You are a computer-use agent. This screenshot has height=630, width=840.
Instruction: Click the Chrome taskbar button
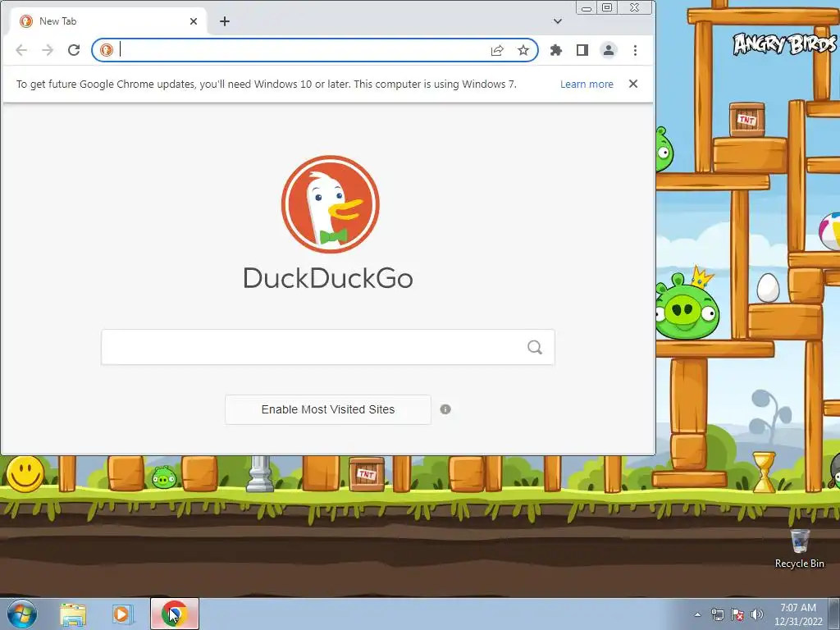coord(175,614)
